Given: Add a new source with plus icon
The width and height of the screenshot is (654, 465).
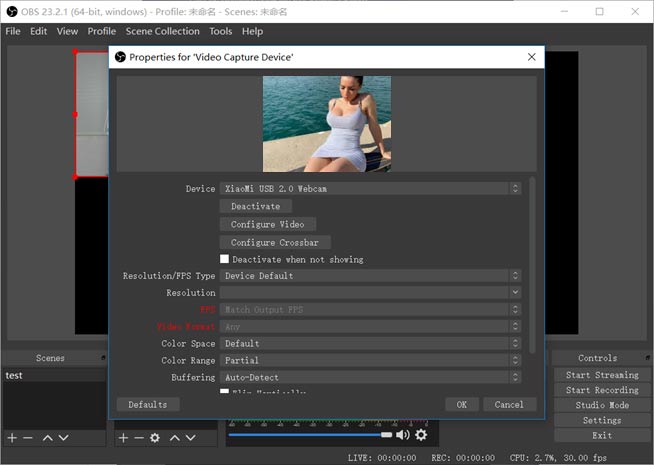Looking at the screenshot, I should point(123,438).
